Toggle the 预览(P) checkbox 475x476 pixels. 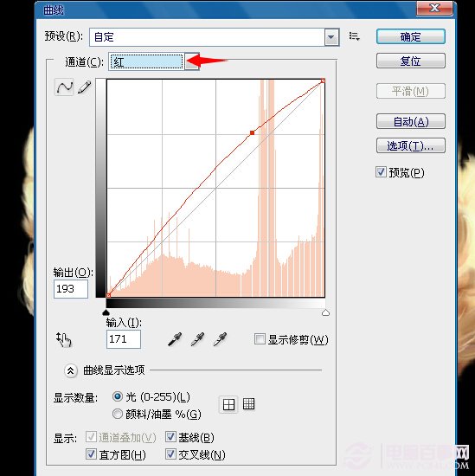click(x=381, y=172)
